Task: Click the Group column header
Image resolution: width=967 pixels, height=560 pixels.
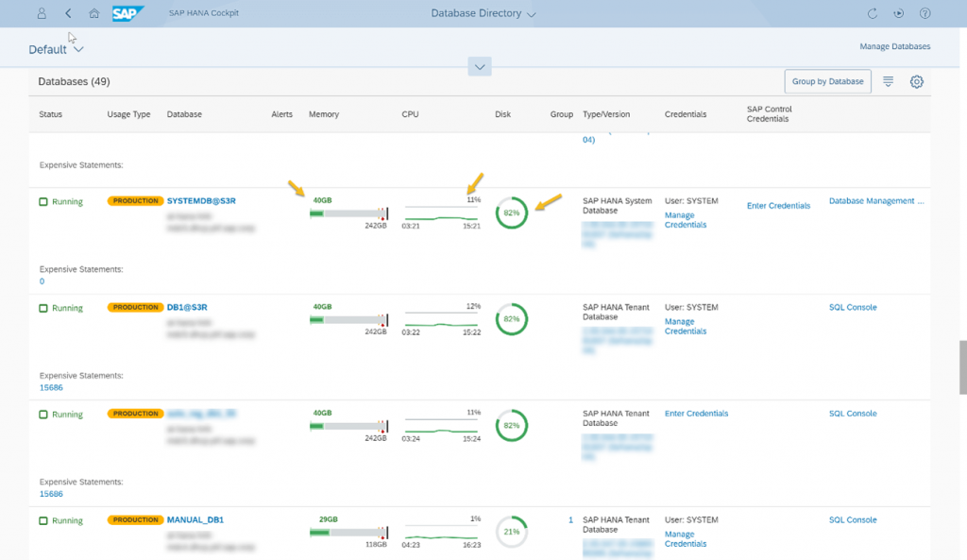Action: click(561, 114)
